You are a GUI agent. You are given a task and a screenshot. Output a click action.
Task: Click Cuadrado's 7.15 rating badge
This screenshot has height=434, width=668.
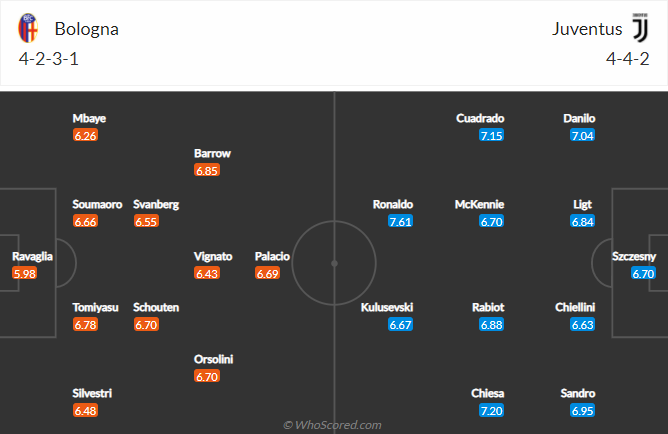click(x=491, y=135)
